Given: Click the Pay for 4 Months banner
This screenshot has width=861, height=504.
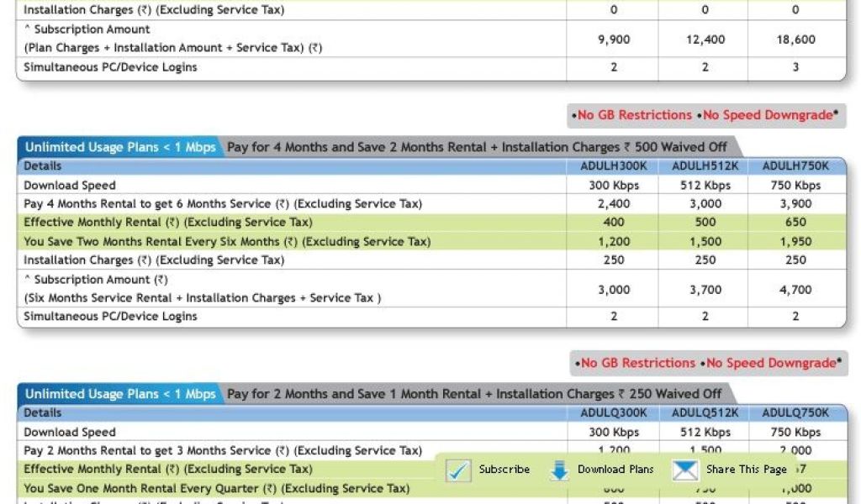Looking at the screenshot, I should 477,147.
